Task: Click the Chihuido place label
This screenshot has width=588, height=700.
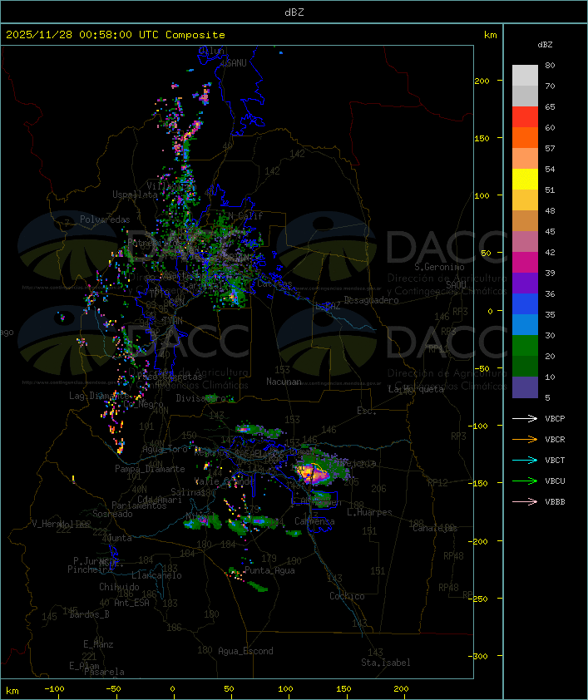Action: point(119,587)
